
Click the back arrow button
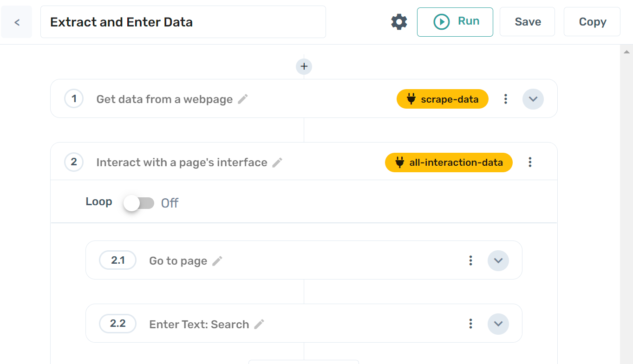click(x=17, y=22)
